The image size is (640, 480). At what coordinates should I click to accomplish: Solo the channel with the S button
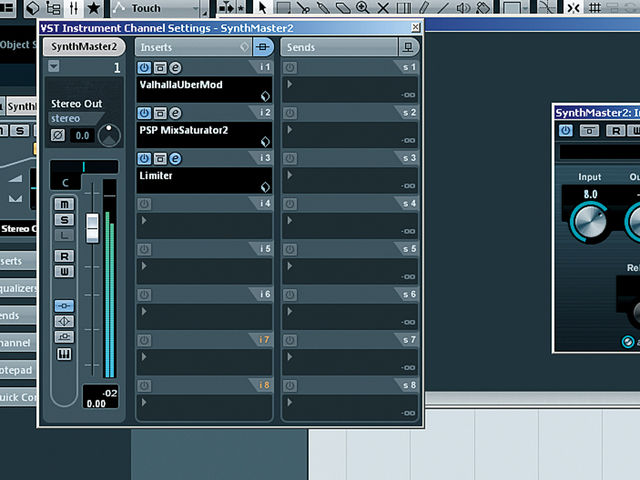coord(64,220)
